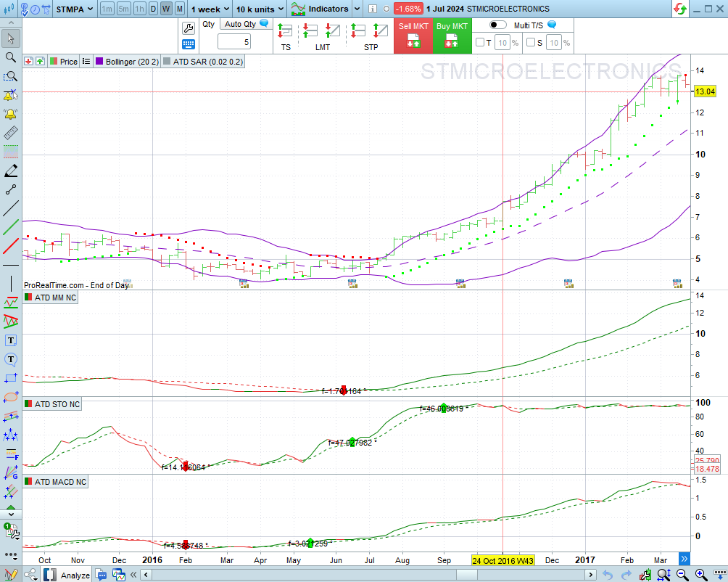Open the Bollinger (20 2) indicator label
Viewport: 728px width, 582px height.
pyautogui.click(x=127, y=61)
